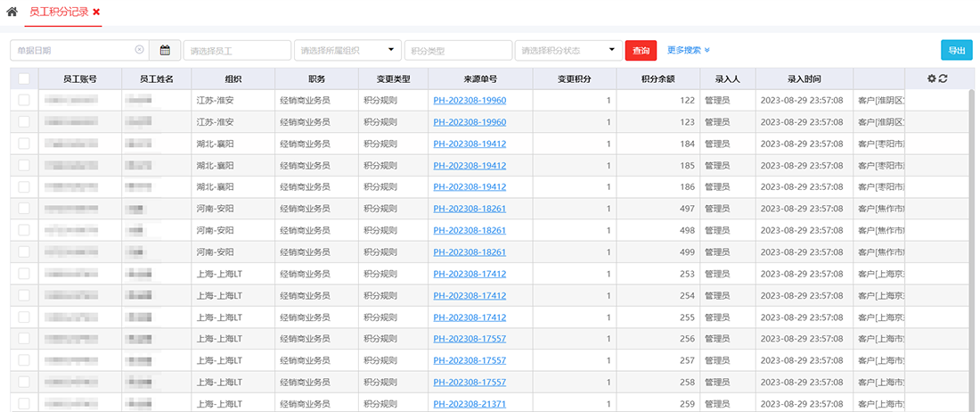Go to the home page icon
Viewport: 980px width, 412px height.
coord(12,12)
